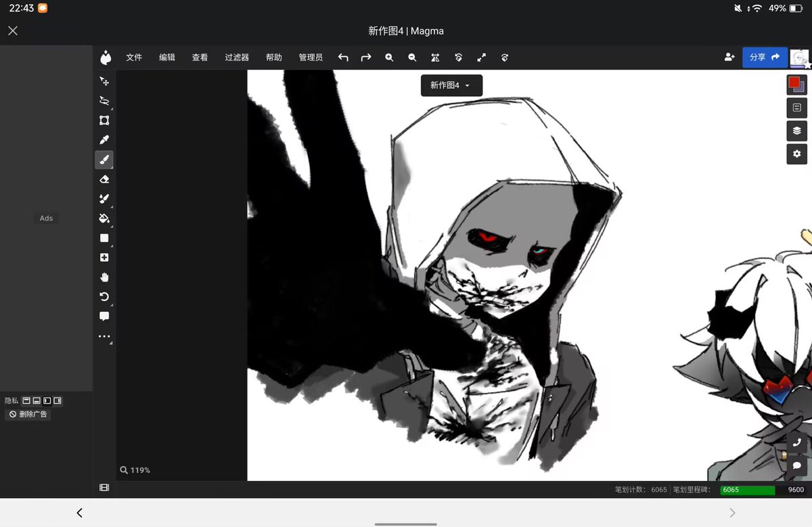Close the Magma tab with X

pos(13,30)
